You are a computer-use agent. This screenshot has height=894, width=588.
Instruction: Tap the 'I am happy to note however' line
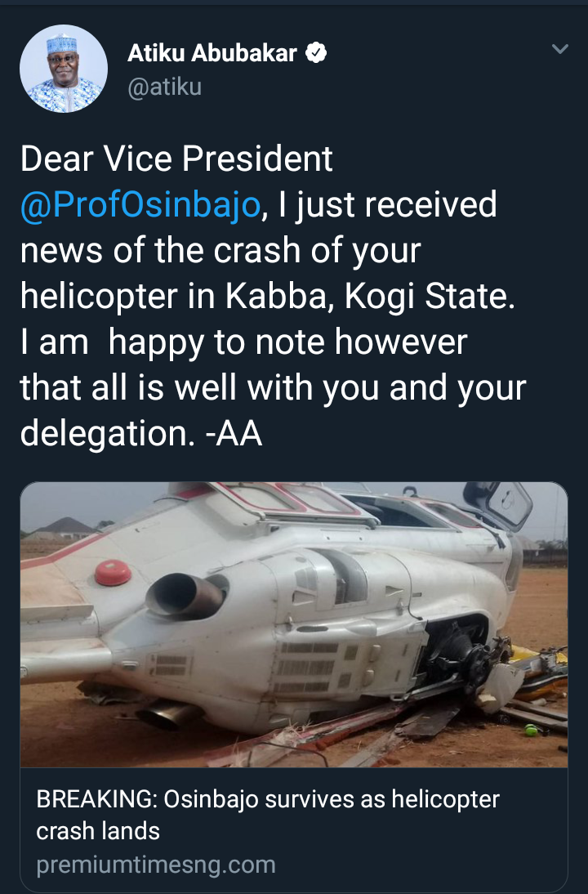click(243, 342)
